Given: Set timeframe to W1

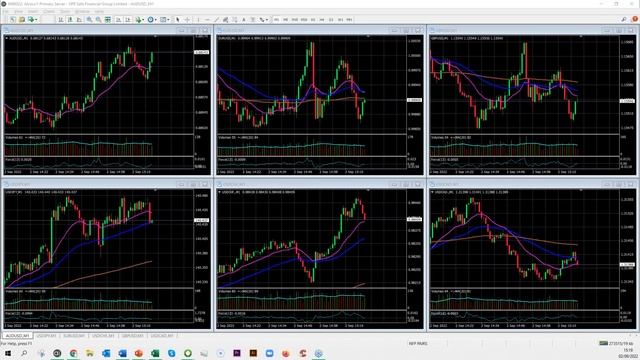Looking at the screenshot, I should [x=340, y=19].
